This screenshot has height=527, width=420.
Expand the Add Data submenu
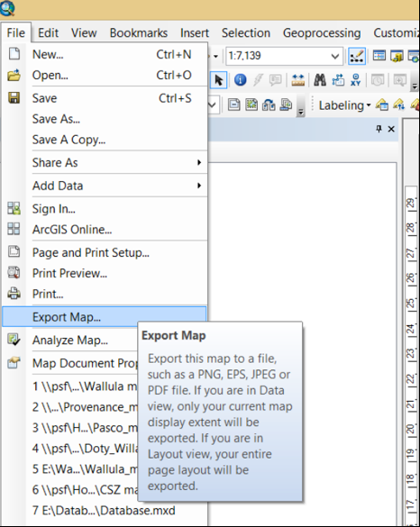tap(116, 186)
